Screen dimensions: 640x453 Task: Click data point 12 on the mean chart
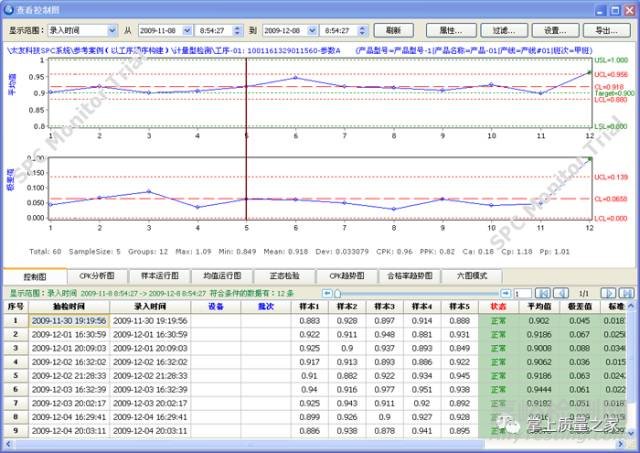pos(590,73)
